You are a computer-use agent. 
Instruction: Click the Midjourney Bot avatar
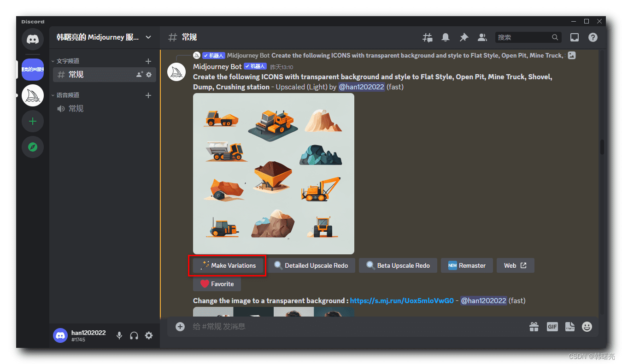click(x=176, y=72)
